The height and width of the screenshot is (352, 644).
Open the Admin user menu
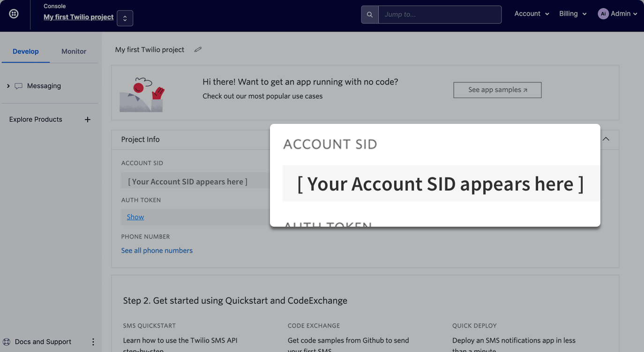point(617,14)
